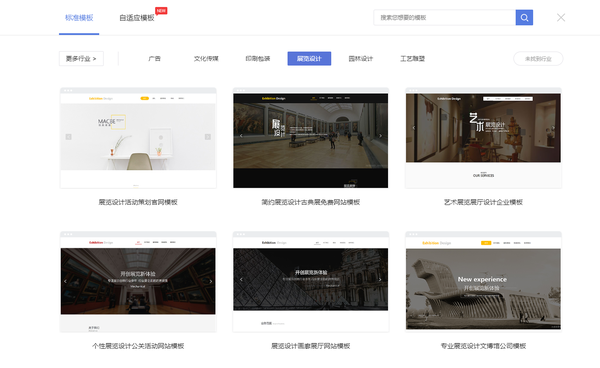Focus the template search input field
This screenshot has width=600, height=368.
(x=445, y=18)
